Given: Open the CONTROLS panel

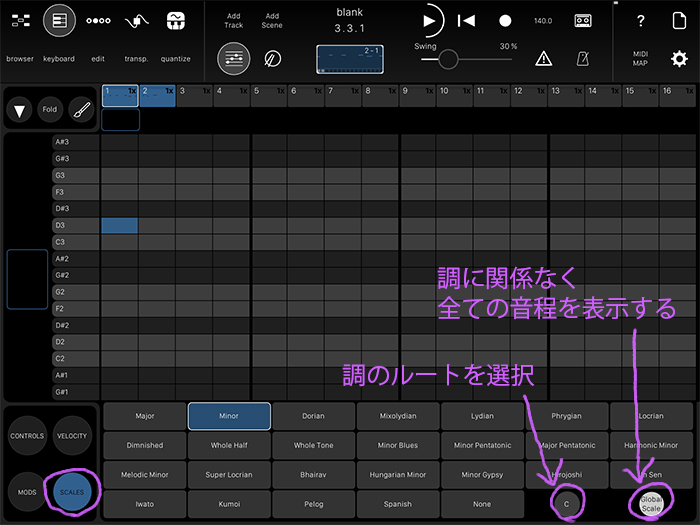Looking at the screenshot, I should [27, 436].
